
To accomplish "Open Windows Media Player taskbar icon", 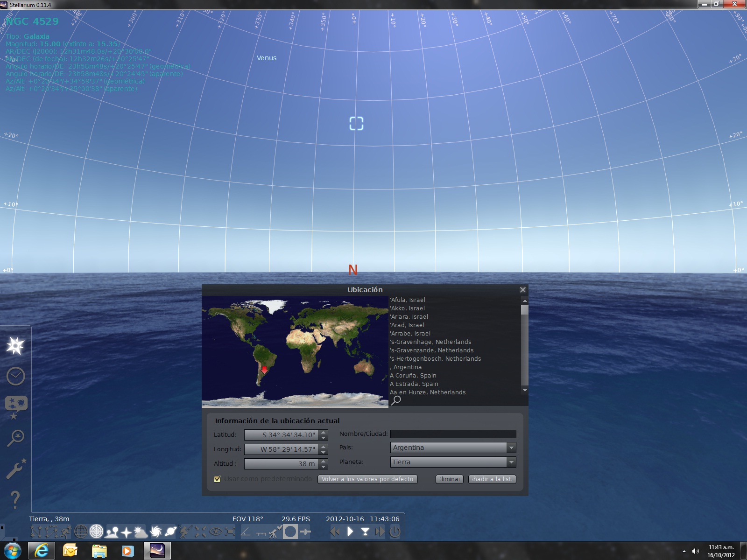I will [127, 551].
